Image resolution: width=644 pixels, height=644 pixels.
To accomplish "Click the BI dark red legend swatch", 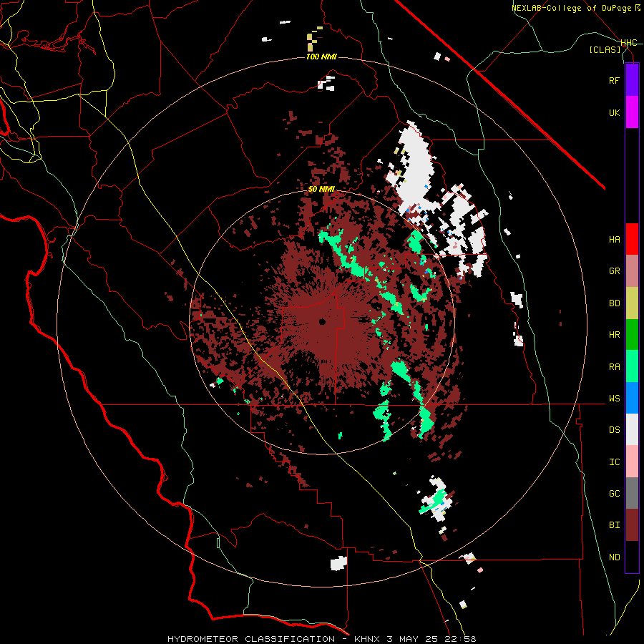I will tap(632, 525).
